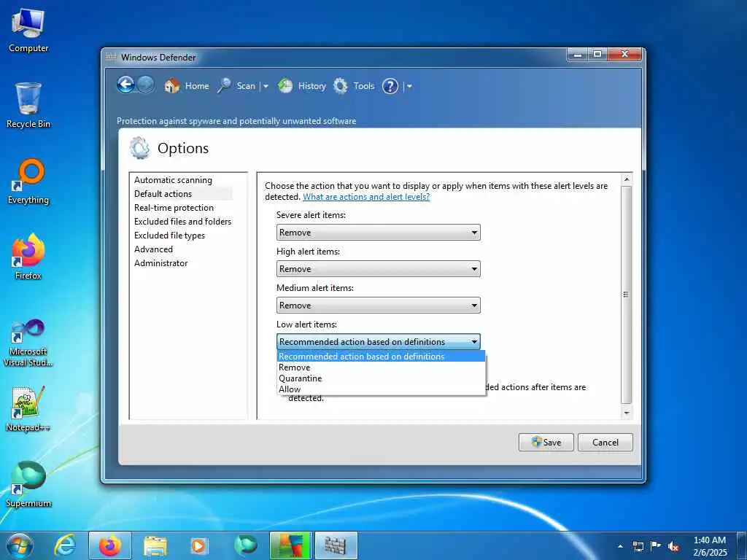This screenshot has width=747, height=560.
Task: Launch Internet Explorer from the taskbar
Action: click(x=65, y=545)
